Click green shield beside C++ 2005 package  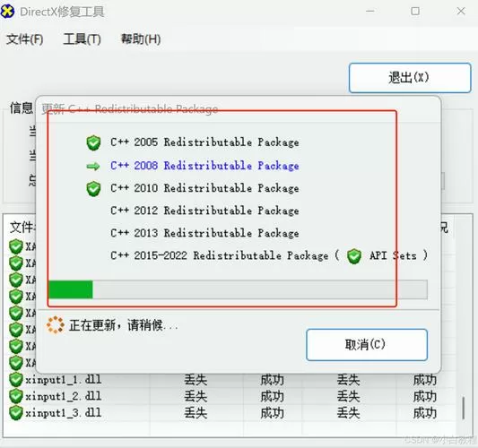coord(93,142)
